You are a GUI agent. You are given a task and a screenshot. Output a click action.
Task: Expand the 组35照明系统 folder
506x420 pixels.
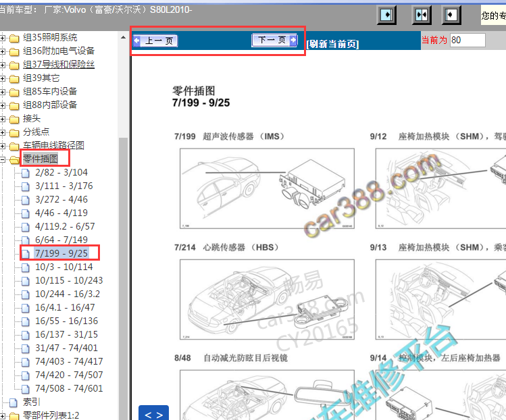(3, 38)
